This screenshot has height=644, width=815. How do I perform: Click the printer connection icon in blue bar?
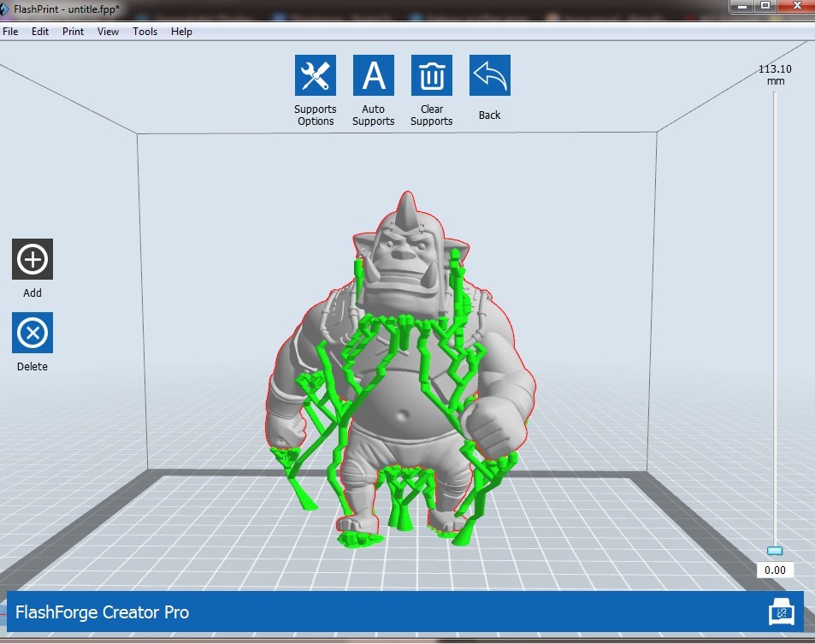tap(781, 612)
